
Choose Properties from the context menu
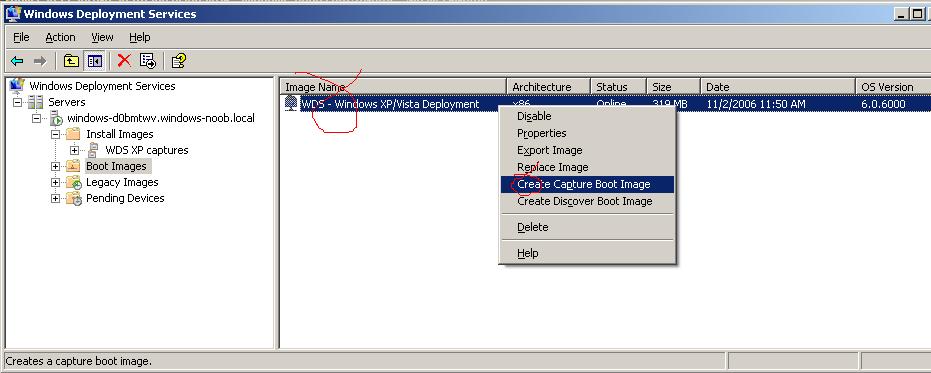(587, 133)
